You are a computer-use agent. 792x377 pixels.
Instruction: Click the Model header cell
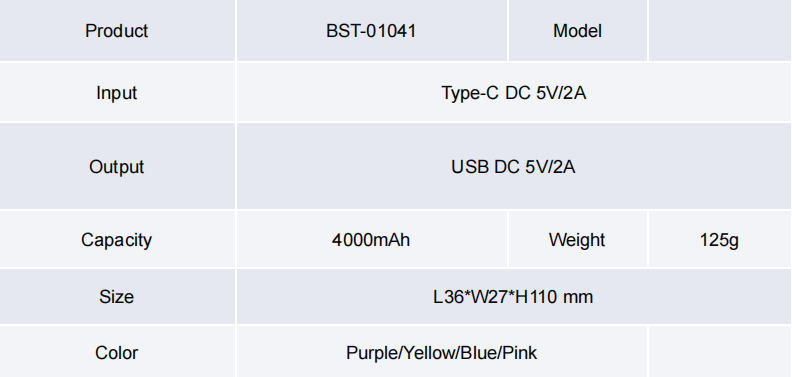click(578, 30)
